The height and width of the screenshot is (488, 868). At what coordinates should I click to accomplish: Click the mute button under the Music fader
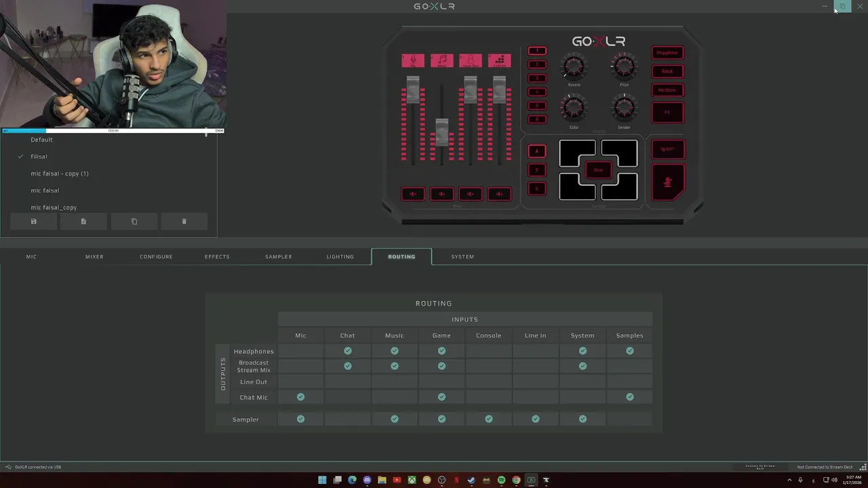(x=441, y=195)
